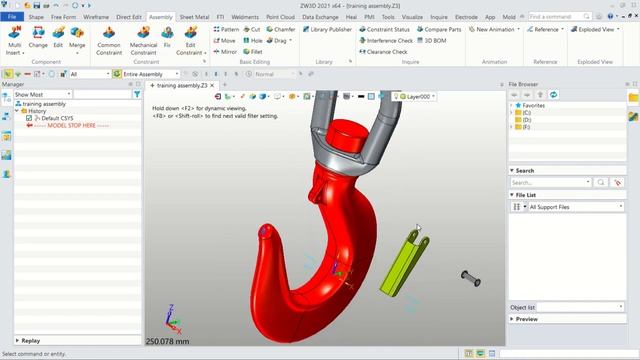Viewport: 640px width, 360px height.
Task: Click the Manager filter text field
Action: [102, 94]
